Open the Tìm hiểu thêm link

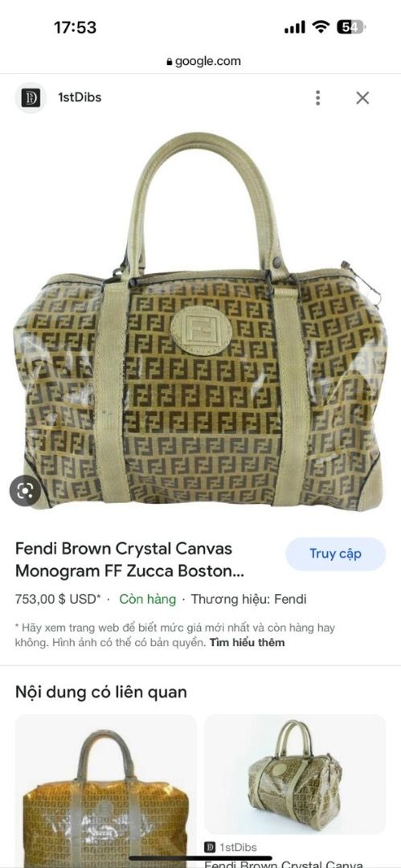point(247,643)
